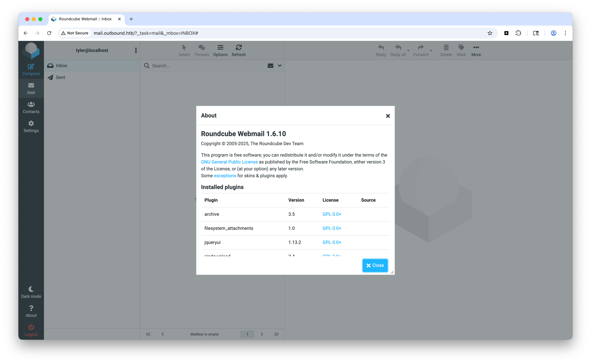Screen dimensions: 591x364
Task: Toggle Dark mode
Action: coord(31,292)
